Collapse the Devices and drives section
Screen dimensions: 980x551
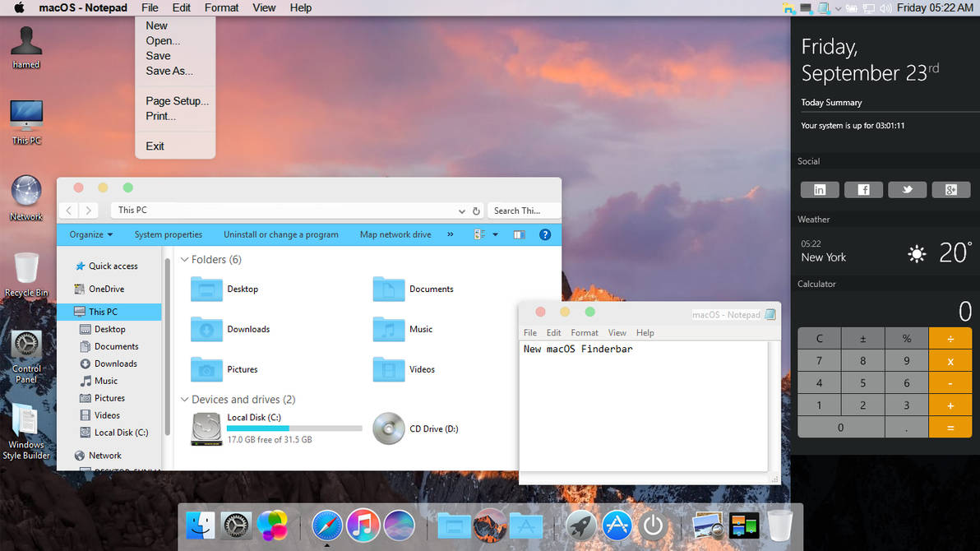point(184,399)
